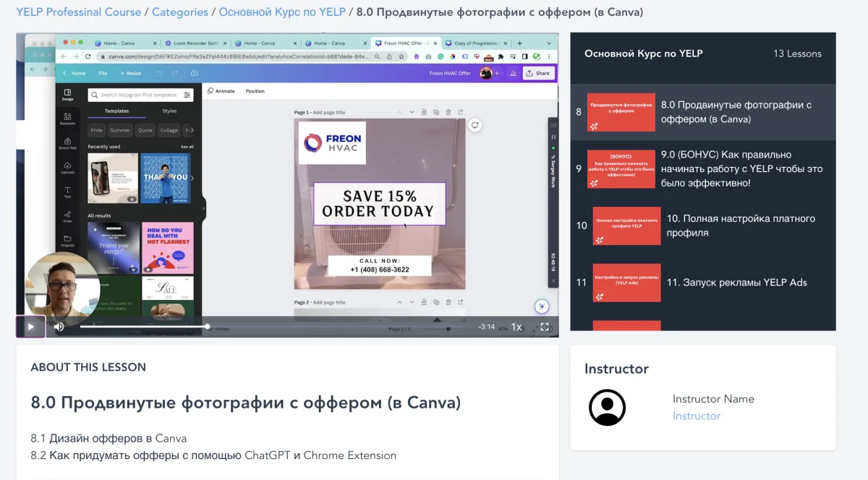
Task: Click the browser new tab plus icon
Action: coord(519,43)
